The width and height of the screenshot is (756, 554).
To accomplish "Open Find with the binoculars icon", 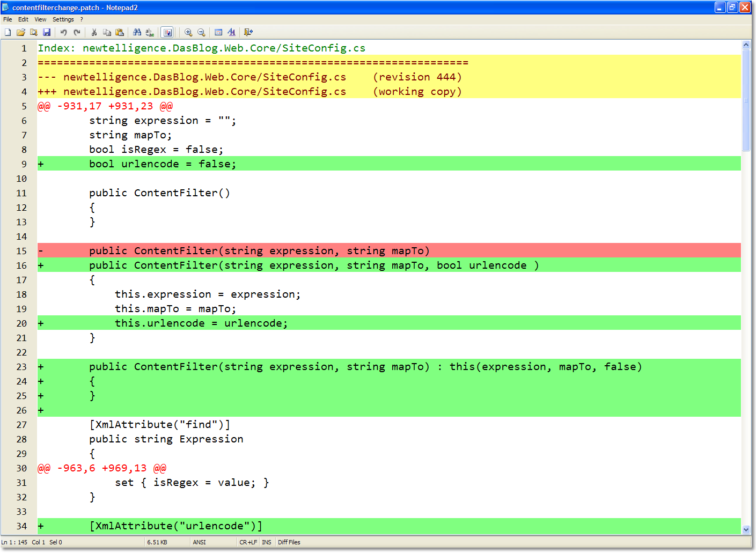I will [137, 32].
